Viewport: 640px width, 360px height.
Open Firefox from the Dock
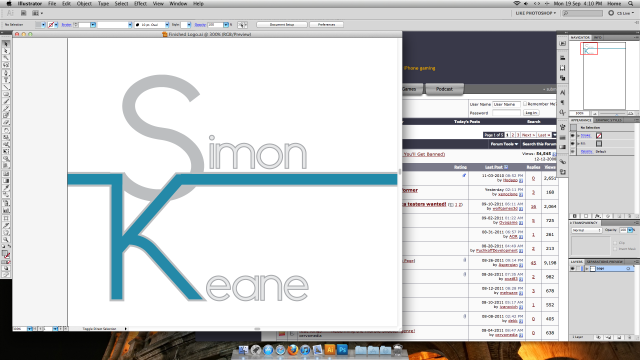[x=293, y=350]
